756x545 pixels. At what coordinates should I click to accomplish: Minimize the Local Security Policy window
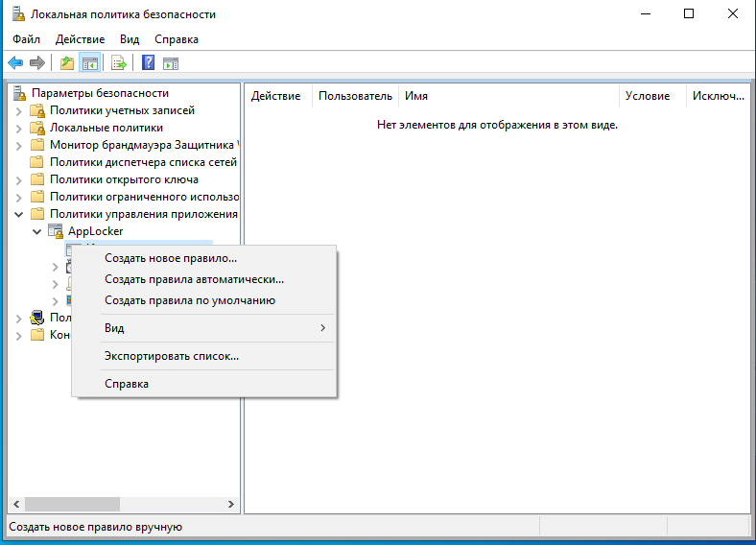(646, 13)
